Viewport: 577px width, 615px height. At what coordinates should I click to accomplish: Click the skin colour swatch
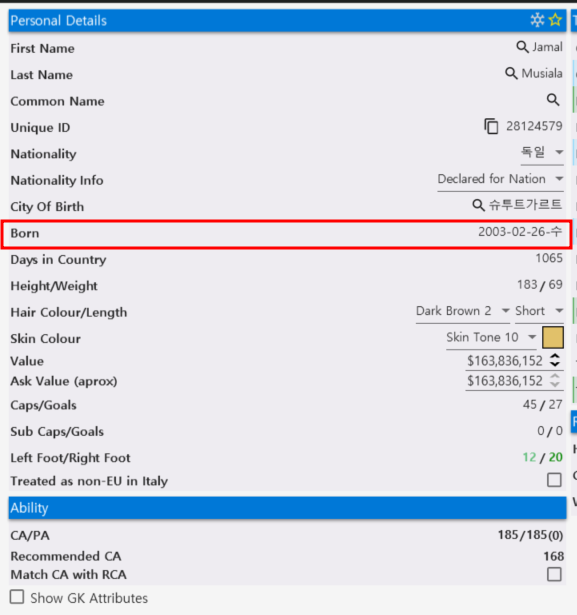(x=553, y=338)
